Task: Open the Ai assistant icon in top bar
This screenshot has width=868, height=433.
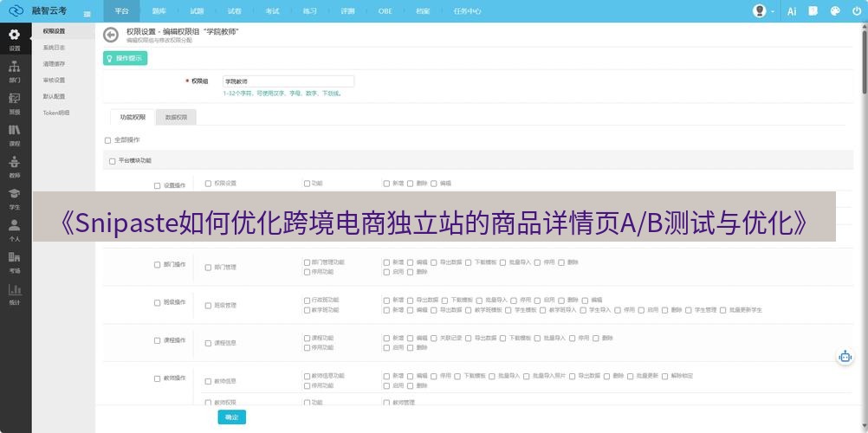Action: (x=792, y=11)
